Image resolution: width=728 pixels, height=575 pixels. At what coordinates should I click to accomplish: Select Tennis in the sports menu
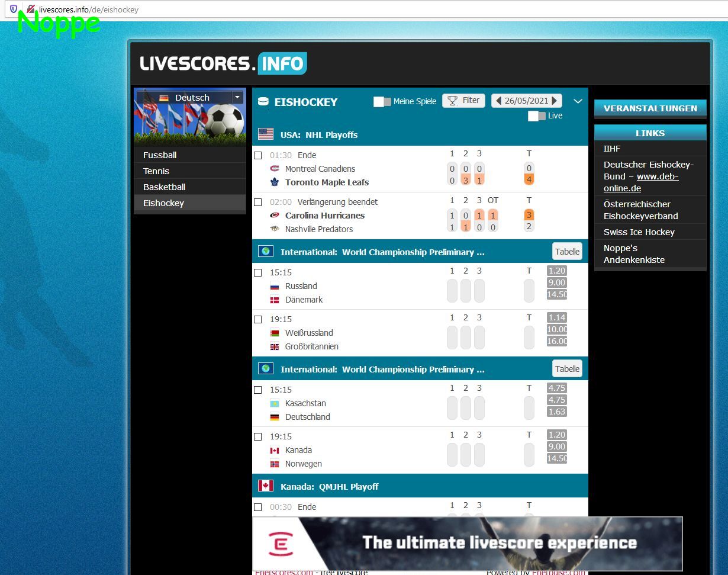[x=190, y=171]
